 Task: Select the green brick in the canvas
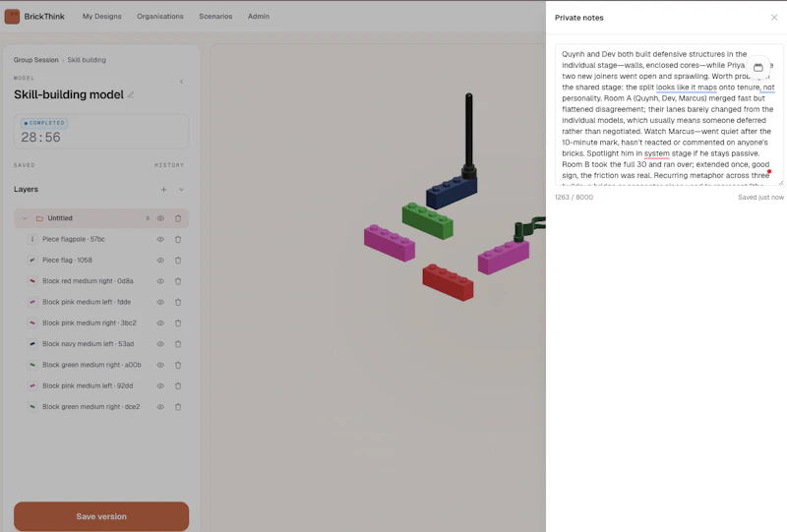click(x=427, y=221)
